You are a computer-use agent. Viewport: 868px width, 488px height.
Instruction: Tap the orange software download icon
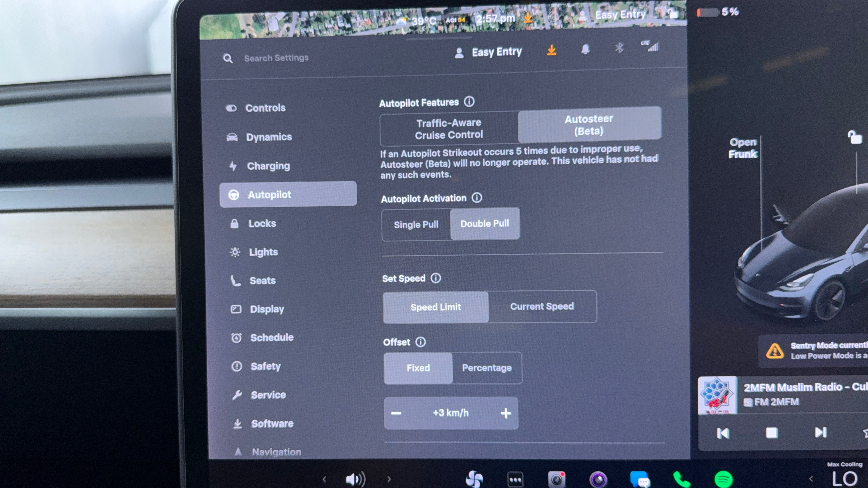click(x=552, y=50)
